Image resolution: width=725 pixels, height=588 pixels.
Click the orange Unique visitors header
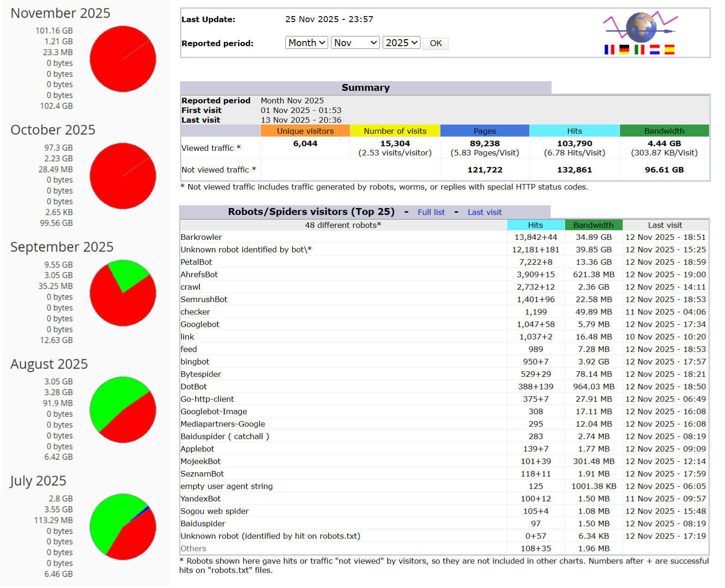point(305,131)
